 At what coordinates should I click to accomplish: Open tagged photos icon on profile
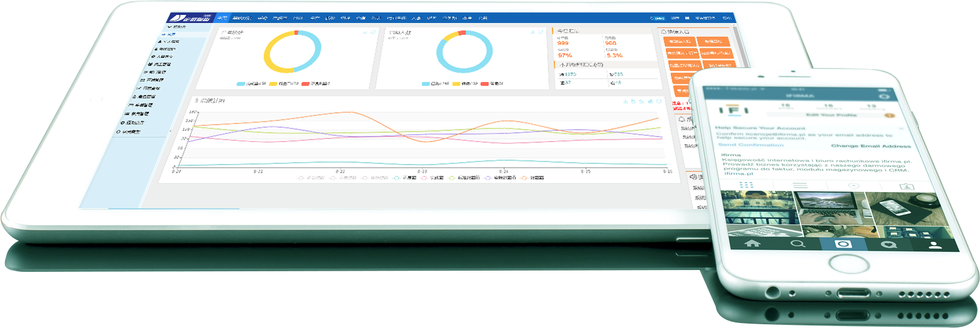click(907, 186)
